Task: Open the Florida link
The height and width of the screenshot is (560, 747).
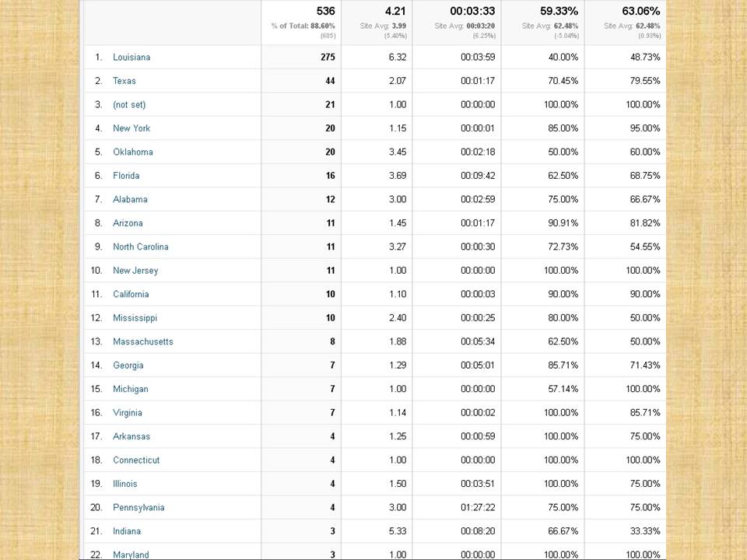Action: 126,176
